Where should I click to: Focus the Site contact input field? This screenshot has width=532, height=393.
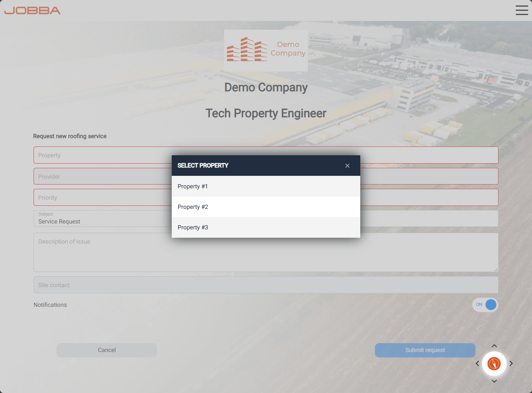[266, 285]
